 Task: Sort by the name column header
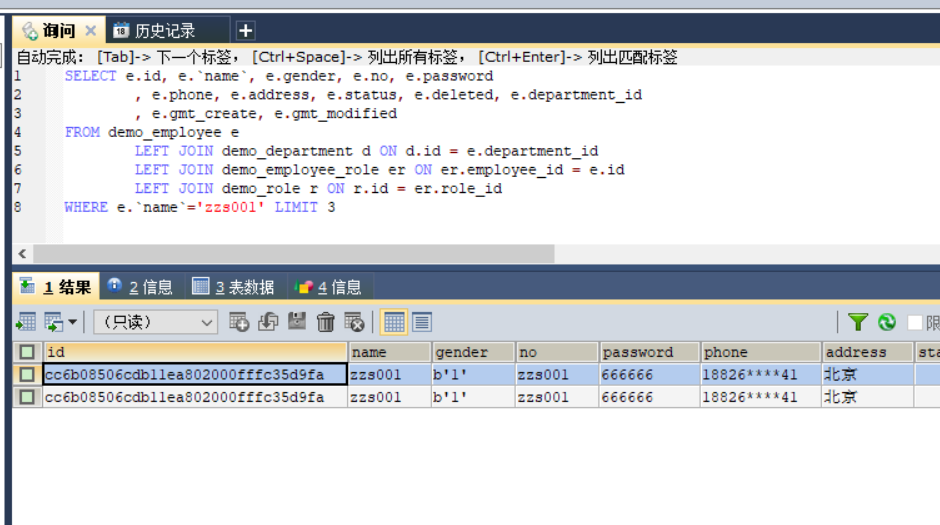(390, 352)
